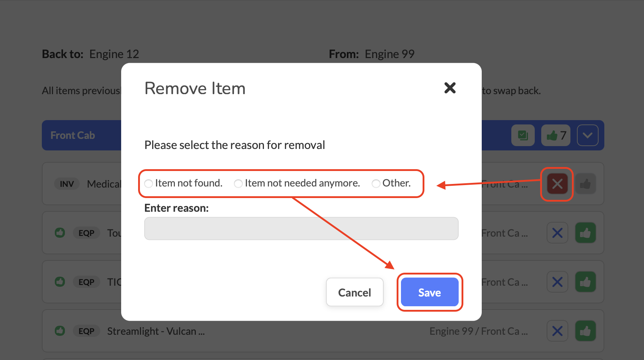This screenshot has height=360, width=644.
Task: Expand the Front Cab section chevron
Action: 587,135
